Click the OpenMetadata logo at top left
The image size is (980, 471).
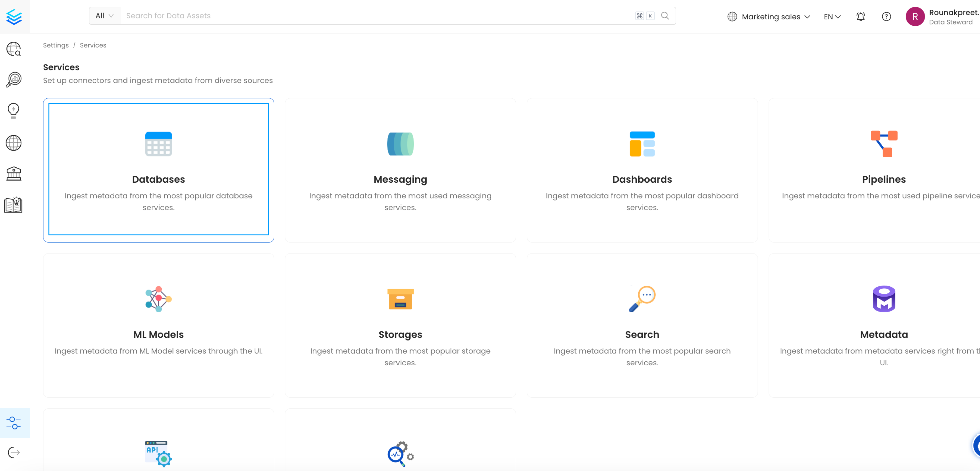tap(14, 17)
